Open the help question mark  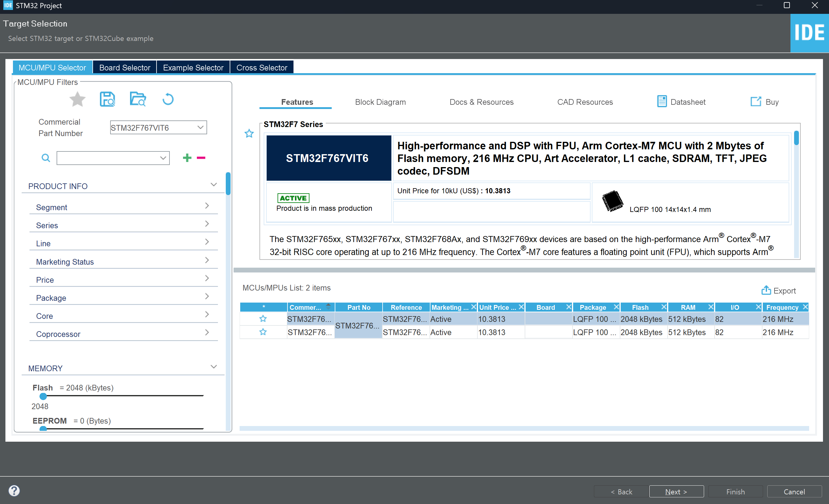pyautogui.click(x=14, y=490)
